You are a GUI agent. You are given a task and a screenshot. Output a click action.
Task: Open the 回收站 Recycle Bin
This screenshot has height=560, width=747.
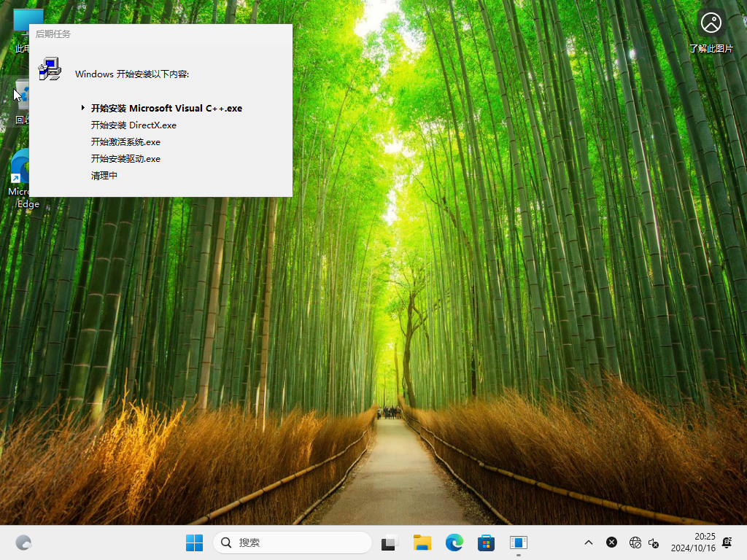click(x=22, y=95)
